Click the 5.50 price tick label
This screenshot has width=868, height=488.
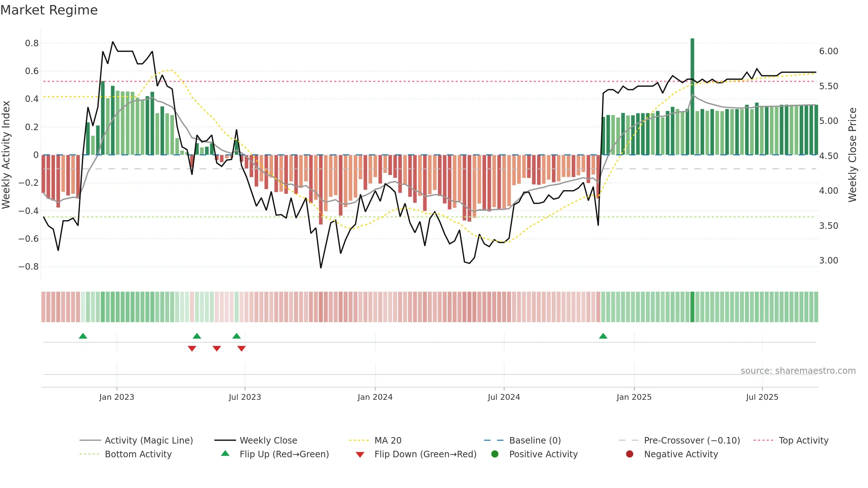pyautogui.click(x=829, y=86)
